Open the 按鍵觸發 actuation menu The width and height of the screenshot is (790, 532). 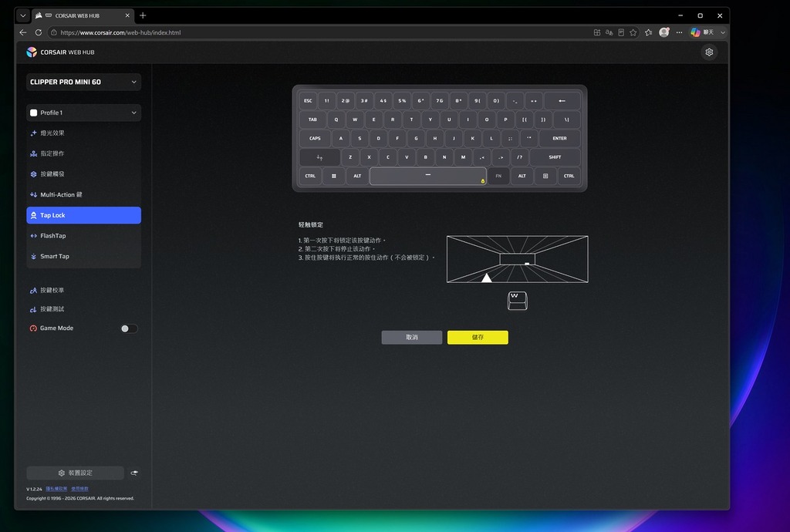[83, 174]
